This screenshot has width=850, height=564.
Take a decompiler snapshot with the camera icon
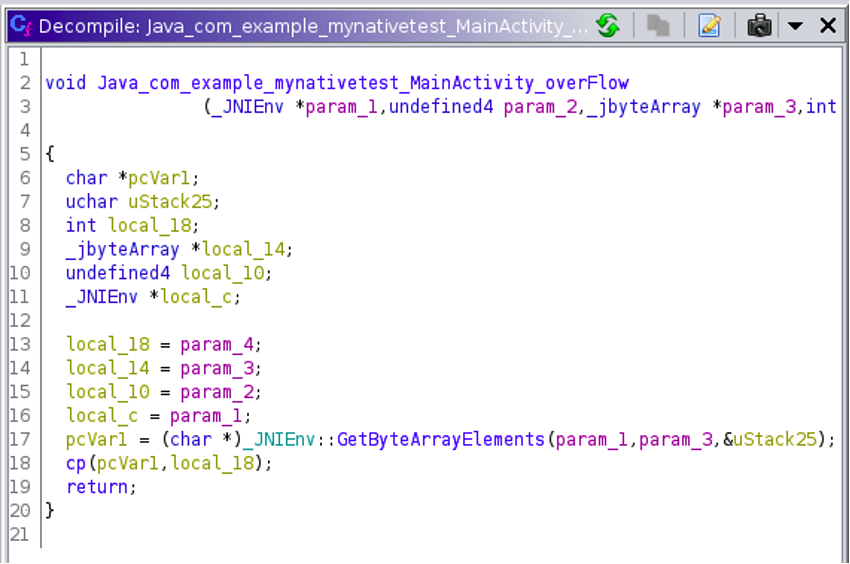(759, 25)
